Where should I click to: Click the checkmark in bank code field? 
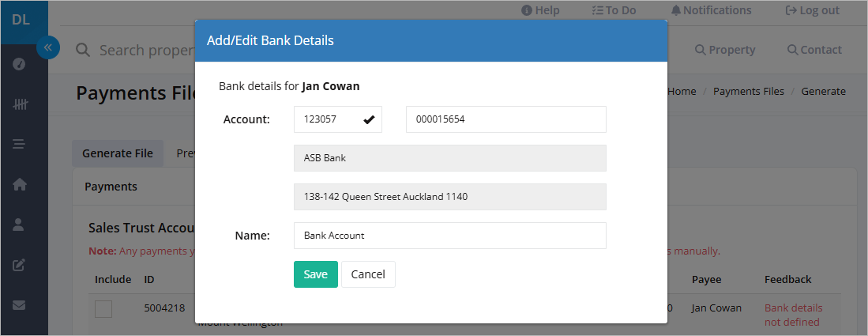click(x=369, y=119)
